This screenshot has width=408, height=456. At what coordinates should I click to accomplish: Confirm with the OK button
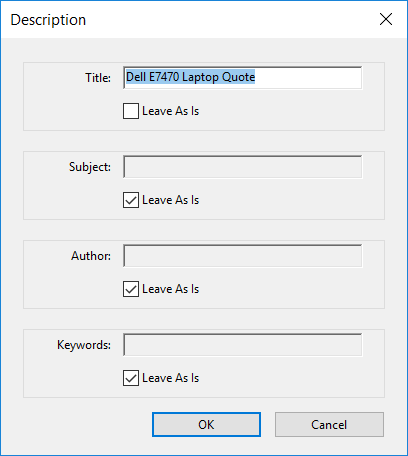click(206, 425)
